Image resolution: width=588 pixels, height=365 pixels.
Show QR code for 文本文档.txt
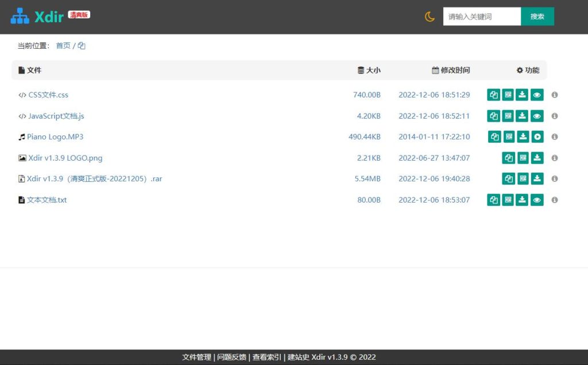click(508, 200)
